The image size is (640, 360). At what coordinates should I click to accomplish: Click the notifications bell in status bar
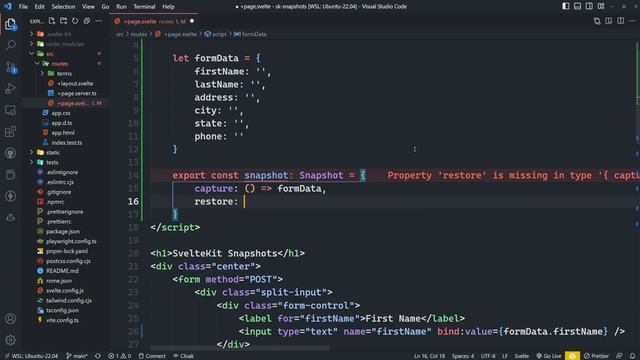click(632, 356)
